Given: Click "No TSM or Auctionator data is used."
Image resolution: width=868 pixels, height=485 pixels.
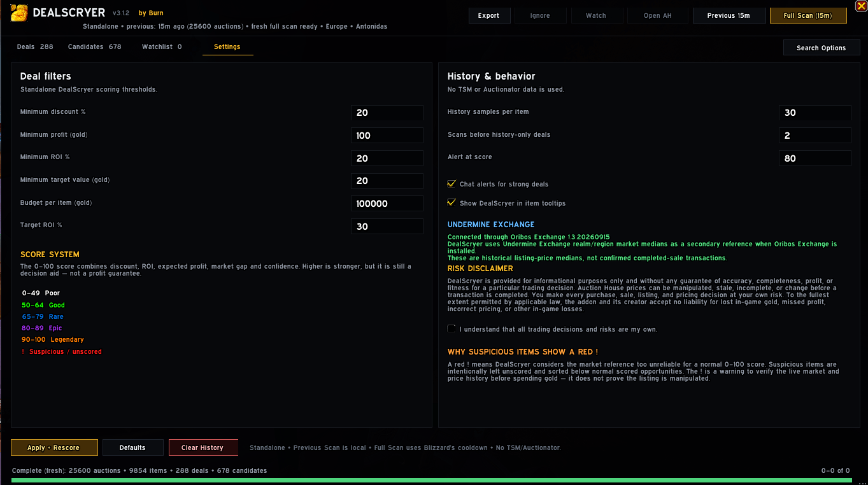Looking at the screenshot, I should coord(506,90).
